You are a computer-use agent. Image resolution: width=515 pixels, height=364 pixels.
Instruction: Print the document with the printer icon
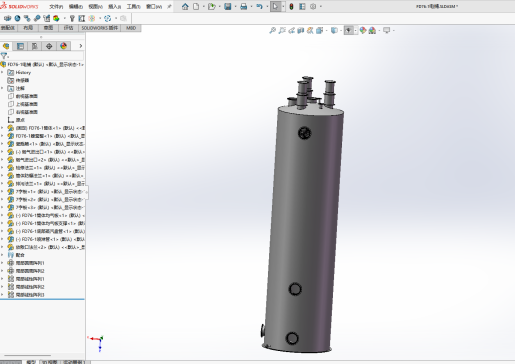click(244, 6)
